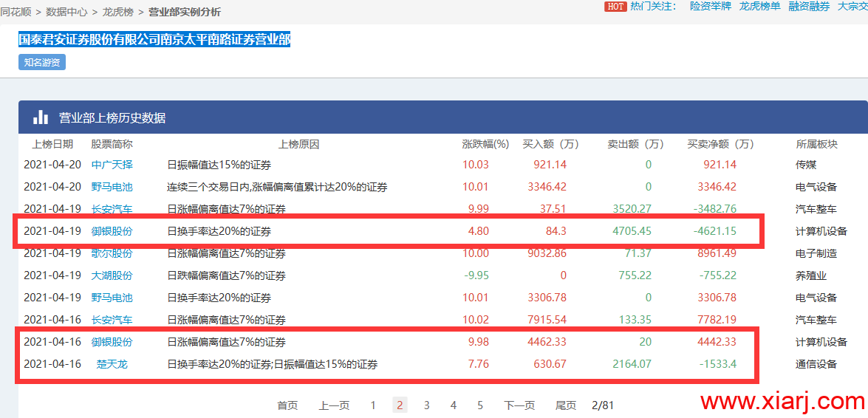Click reason 日换手率达20%的证券;日振幅值达15%的证券

[x=273, y=364]
